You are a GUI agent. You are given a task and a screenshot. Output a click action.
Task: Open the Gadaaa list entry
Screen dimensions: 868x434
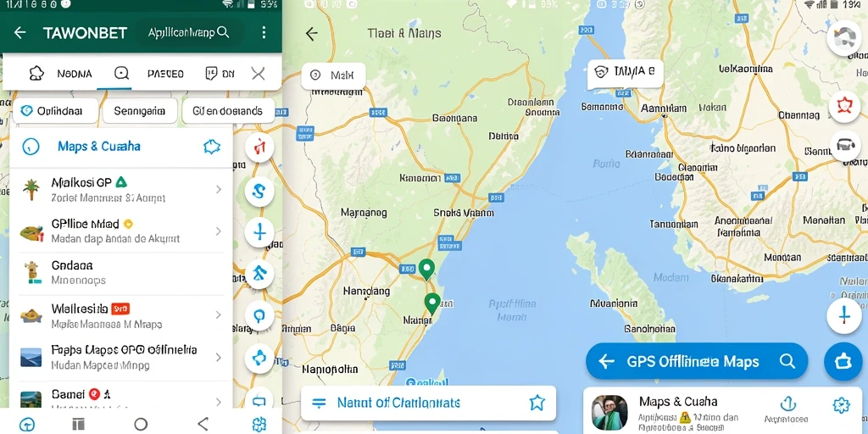point(120,272)
